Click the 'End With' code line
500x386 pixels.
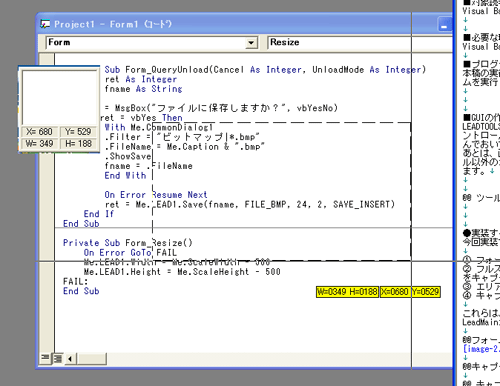point(125,176)
